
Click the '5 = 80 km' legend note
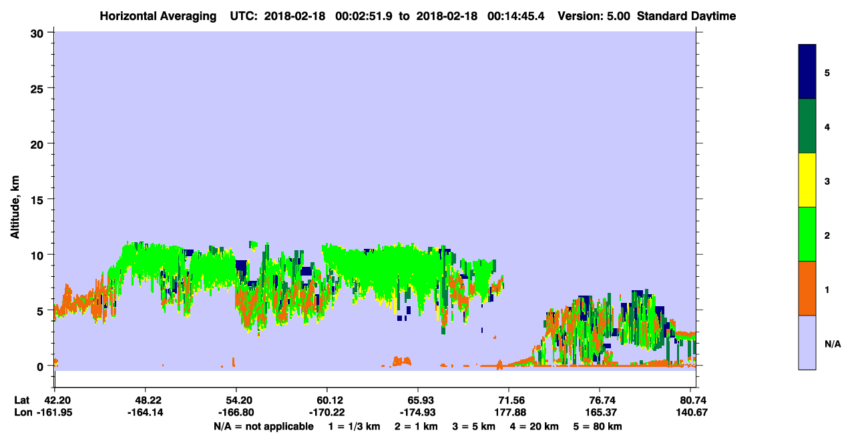click(x=599, y=426)
